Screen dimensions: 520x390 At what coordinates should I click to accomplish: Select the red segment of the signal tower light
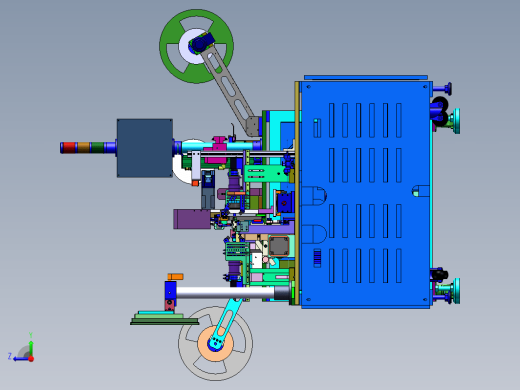69,147
